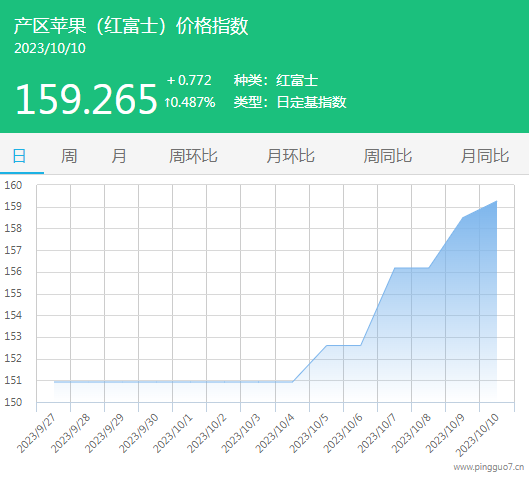Click the ↑0.487% percentage change
Image resolution: width=529 pixels, height=477 pixels.
[190, 102]
